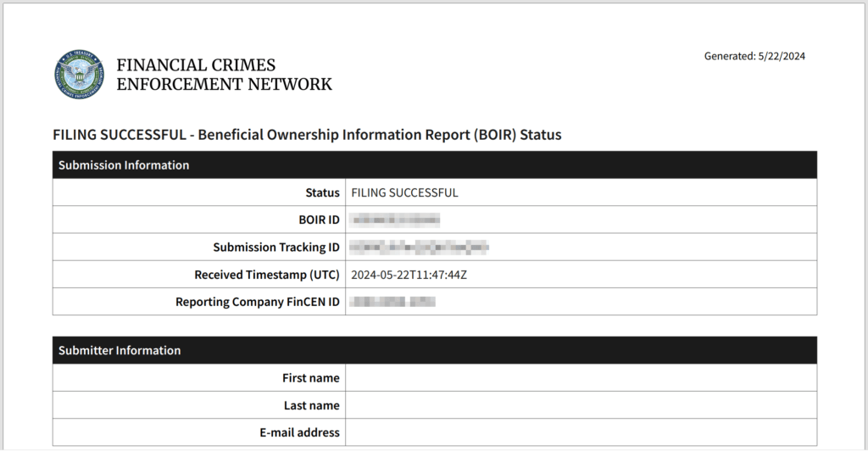Select the BOIR ID label
The height and width of the screenshot is (451, 868).
319,220
